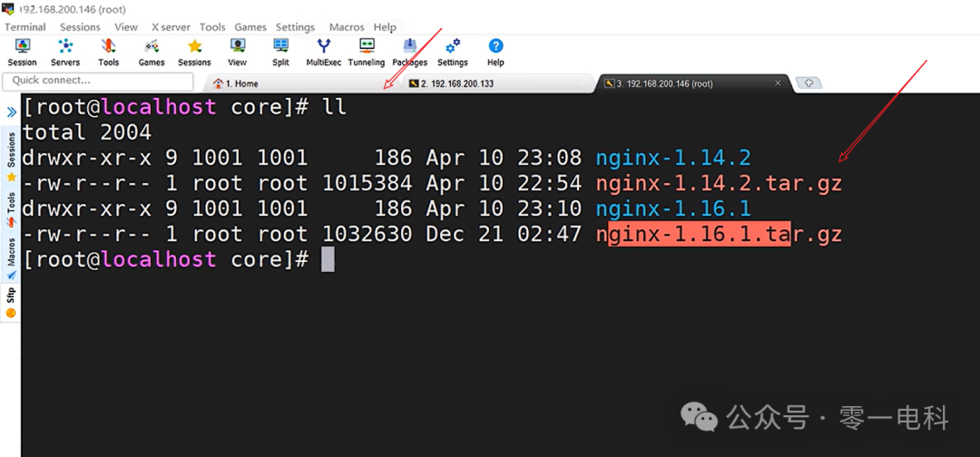Activate the Split toolbar icon
The height and width of the screenshot is (457, 980).
pyautogui.click(x=280, y=53)
